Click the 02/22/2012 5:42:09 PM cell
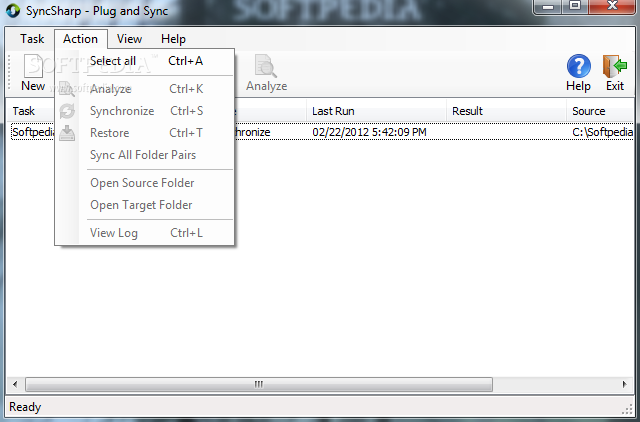Viewport: 640px width, 422px height. click(369, 132)
